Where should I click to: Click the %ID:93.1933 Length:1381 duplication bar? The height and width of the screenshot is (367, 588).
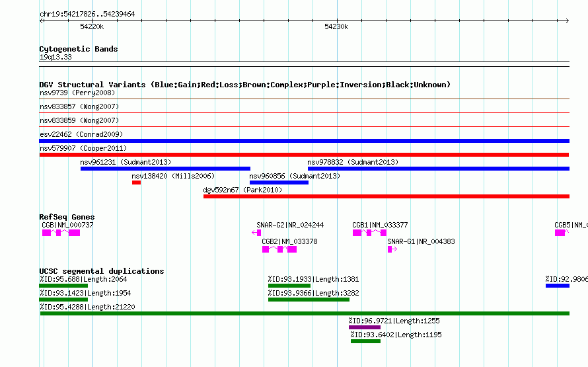[289, 286]
